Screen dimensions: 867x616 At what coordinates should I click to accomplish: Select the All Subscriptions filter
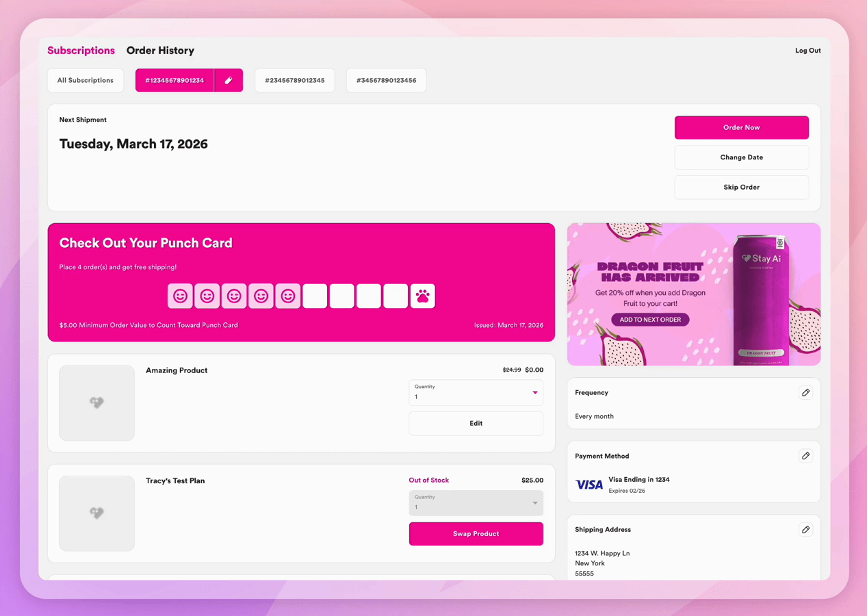point(86,80)
